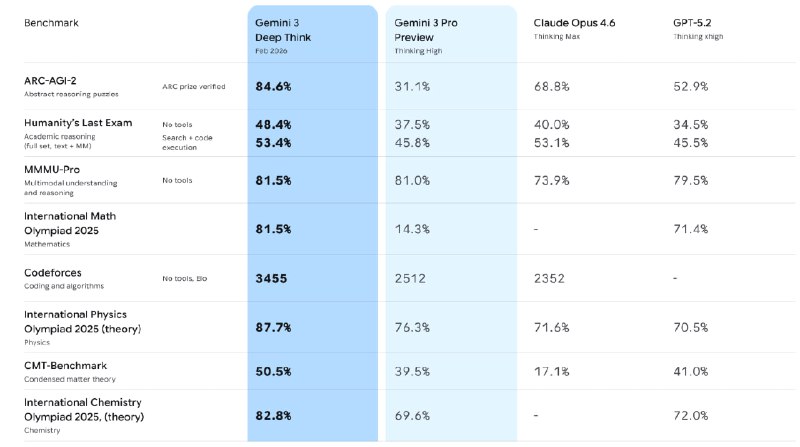
Task: Click Deep Think's 84.6% ARC-AGI-2 score
Action: (273, 87)
